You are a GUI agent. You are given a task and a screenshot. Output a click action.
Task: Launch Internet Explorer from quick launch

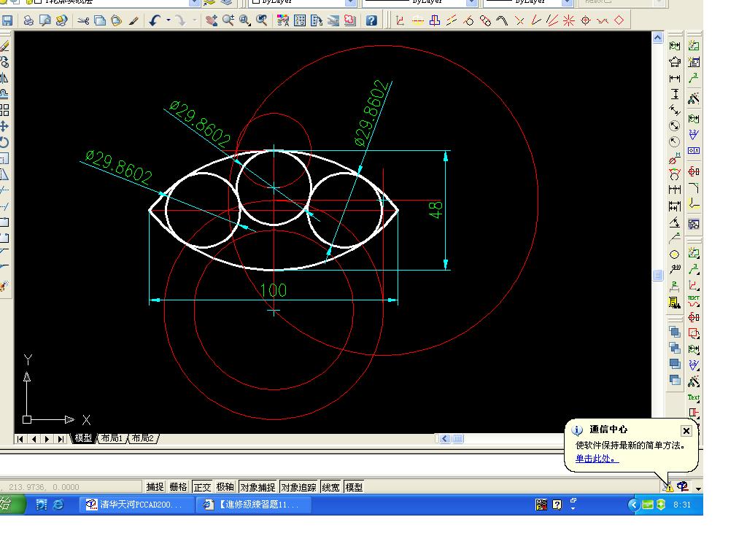point(58,505)
